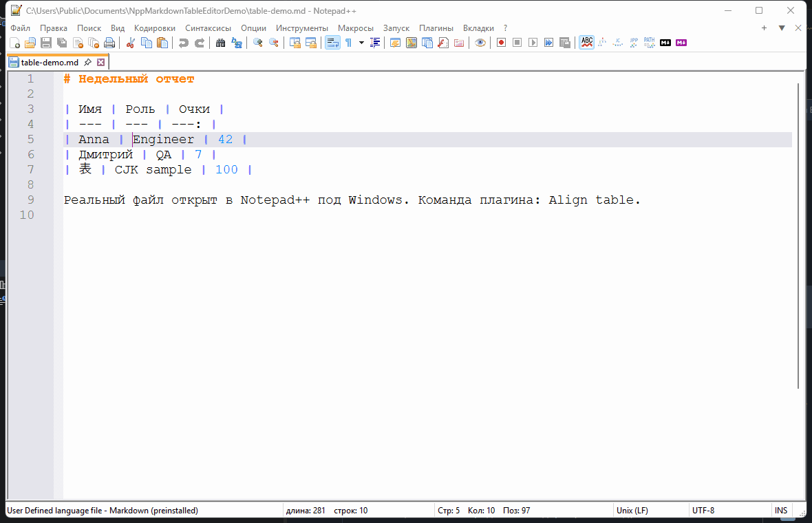Image resolution: width=812 pixels, height=523 pixels.
Task: Add new tab with plus button
Action: pos(764,28)
